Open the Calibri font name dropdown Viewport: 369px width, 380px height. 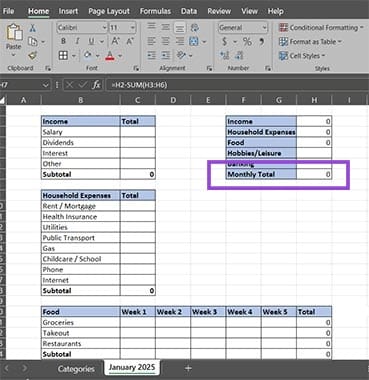(x=104, y=28)
